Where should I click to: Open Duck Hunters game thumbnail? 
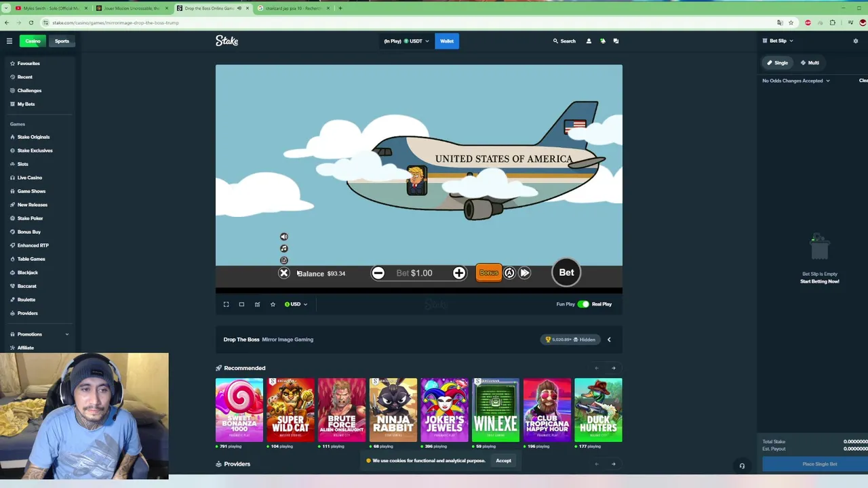[598, 410]
